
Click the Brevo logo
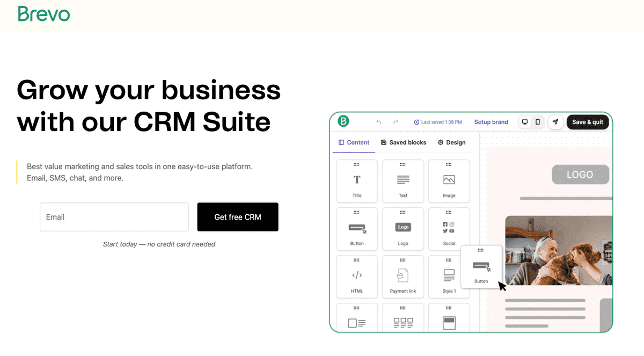(44, 14)
